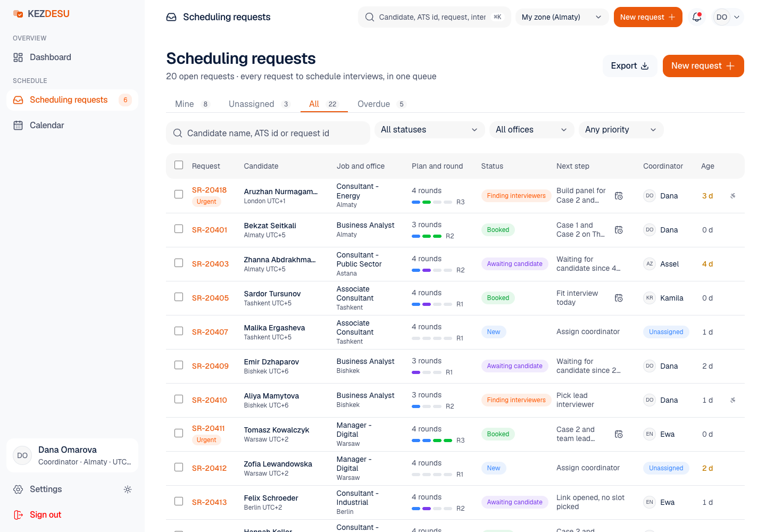The image size is (766, 532).
Task: Select the checkbox for SR-20401
Action: [x=179, y=229]
